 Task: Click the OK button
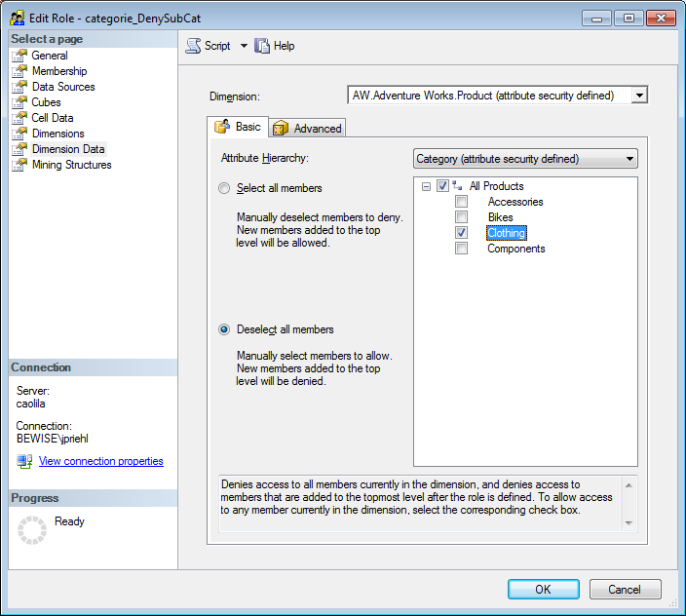click(x=543, y=589)
